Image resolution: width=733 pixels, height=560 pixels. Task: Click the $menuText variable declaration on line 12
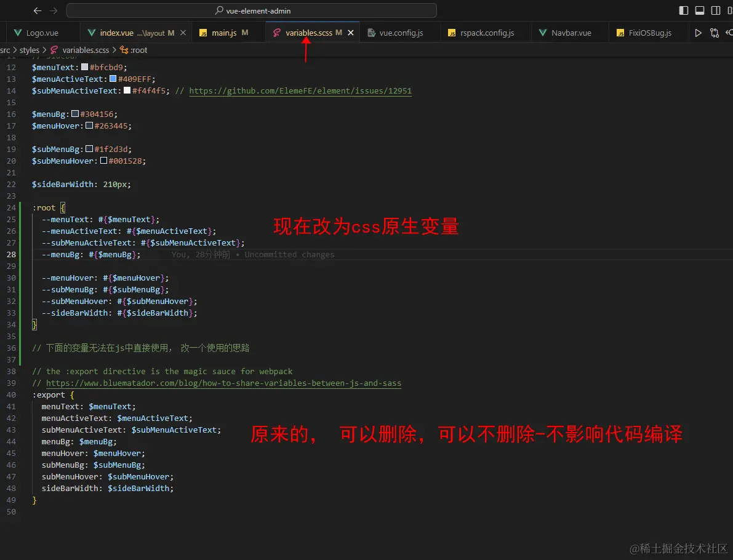[79, 67]
